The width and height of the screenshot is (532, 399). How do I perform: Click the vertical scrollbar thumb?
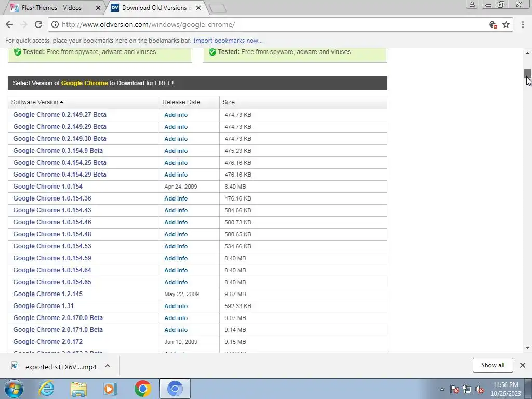pos(527,73)
